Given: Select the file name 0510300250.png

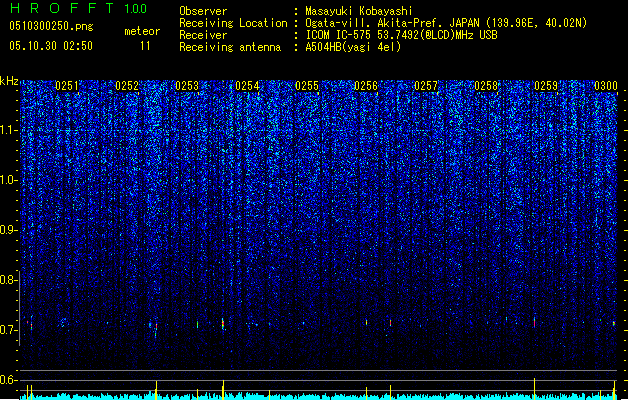Looking at the screenshot, I should pos(51,26).
